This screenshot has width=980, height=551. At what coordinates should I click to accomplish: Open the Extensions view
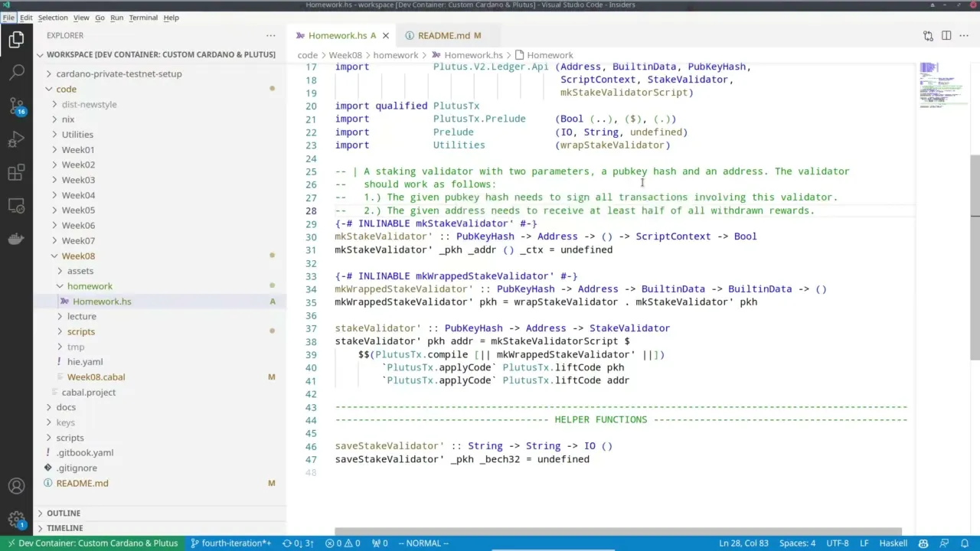tap(16, 173)
